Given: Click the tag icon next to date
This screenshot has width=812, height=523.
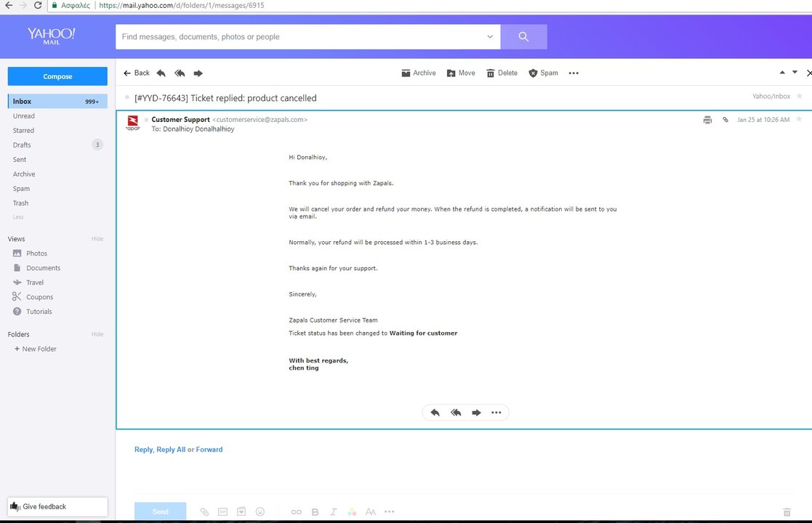Looking at the screenshot, I should click(x=725, y=120).
